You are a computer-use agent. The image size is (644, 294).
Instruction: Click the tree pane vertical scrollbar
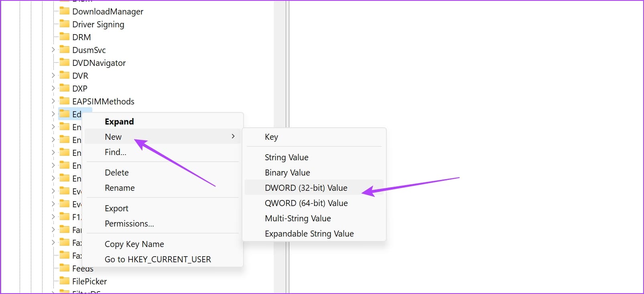click(280, 60)
